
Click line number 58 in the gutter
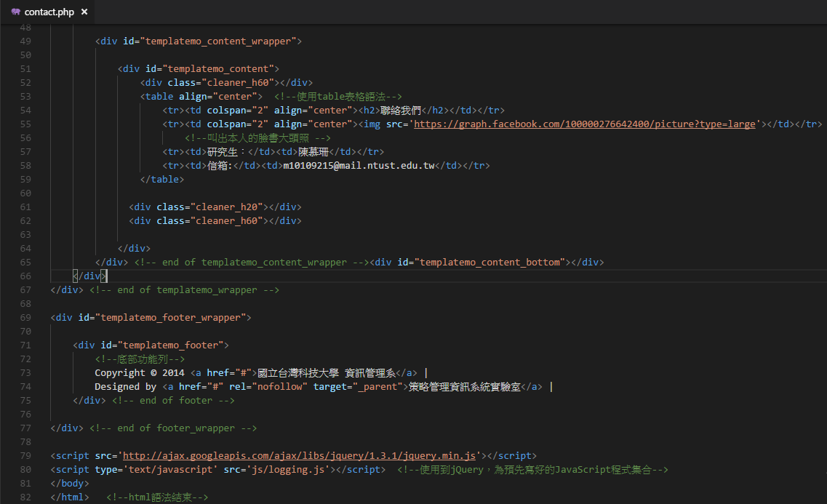25,166
